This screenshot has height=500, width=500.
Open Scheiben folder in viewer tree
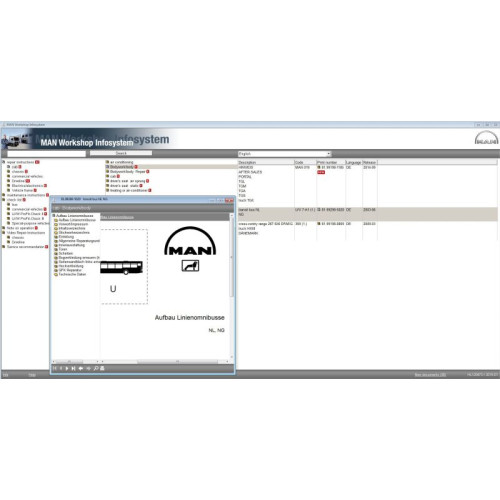point(66,253)
